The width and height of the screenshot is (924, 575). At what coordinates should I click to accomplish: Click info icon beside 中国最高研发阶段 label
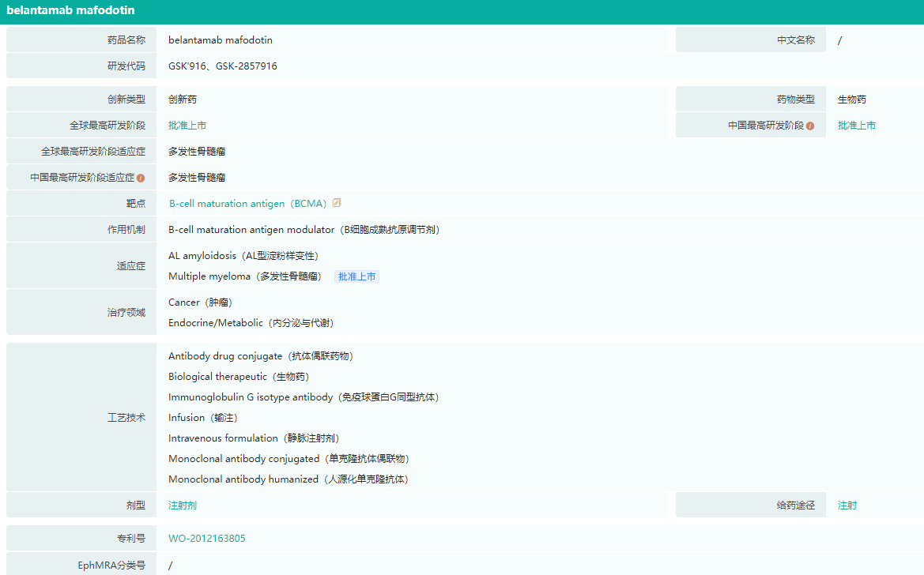(810, 126)
